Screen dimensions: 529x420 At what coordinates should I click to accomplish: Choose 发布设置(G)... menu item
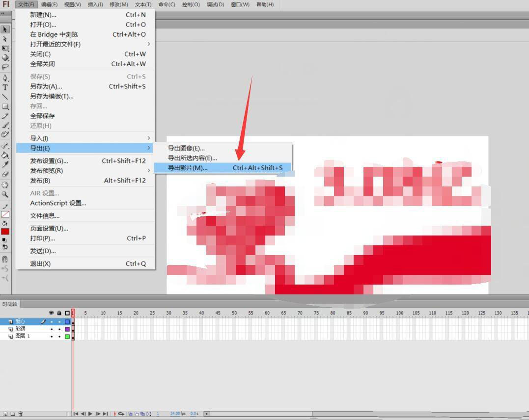pos(85,161)
